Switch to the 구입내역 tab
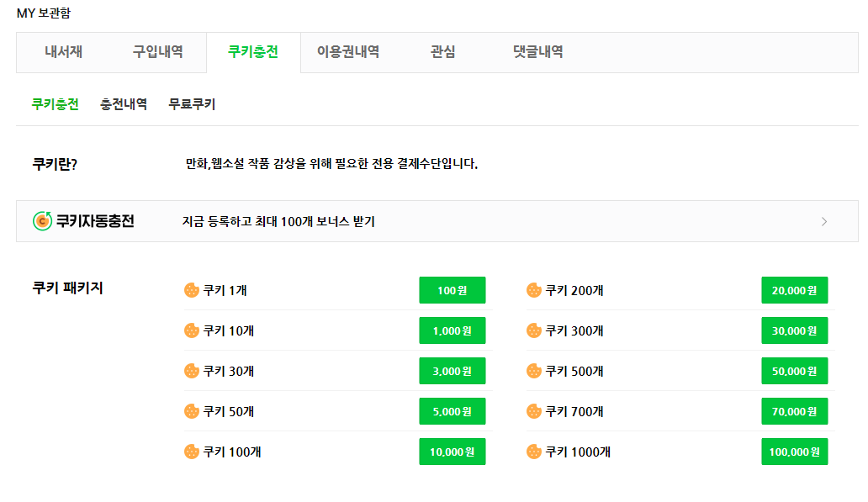The height and width of the screenshot is (502, 868). coord(157,52)
